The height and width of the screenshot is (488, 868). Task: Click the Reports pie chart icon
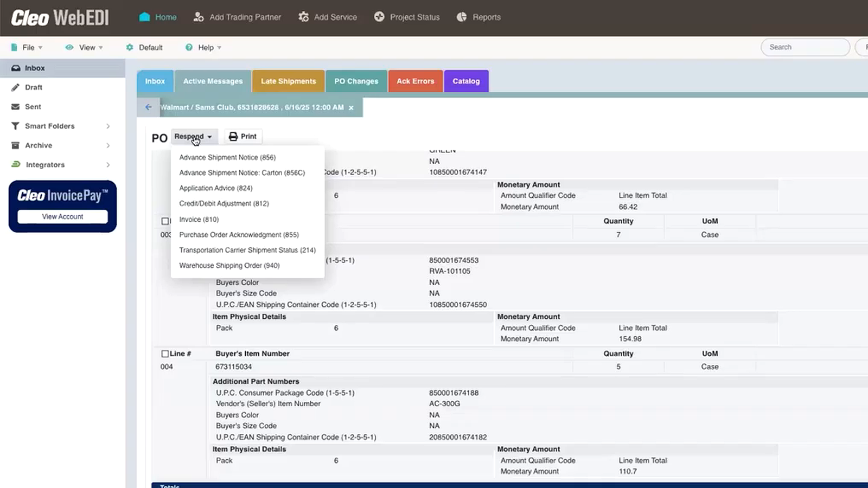[462, 17]
